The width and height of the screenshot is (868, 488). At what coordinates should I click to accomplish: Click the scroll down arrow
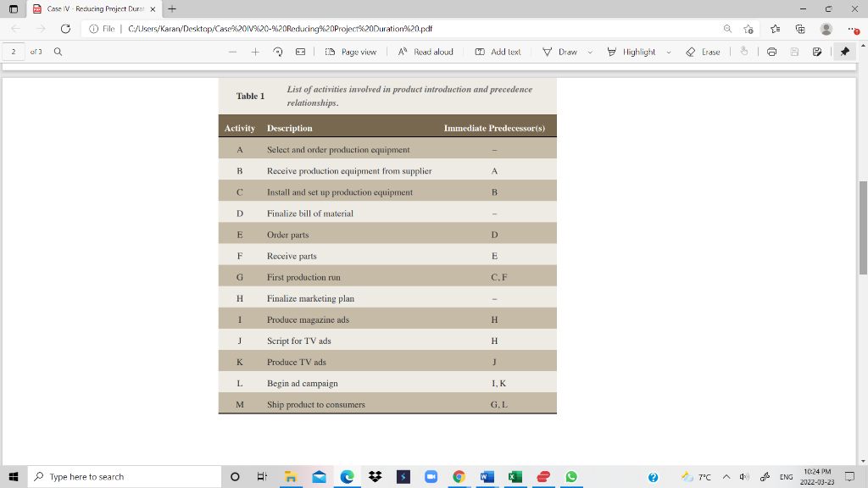point(863,461)
